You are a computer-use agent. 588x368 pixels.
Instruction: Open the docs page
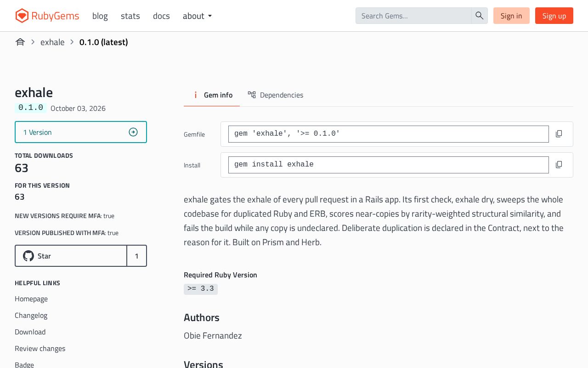[x=161, y=16]
